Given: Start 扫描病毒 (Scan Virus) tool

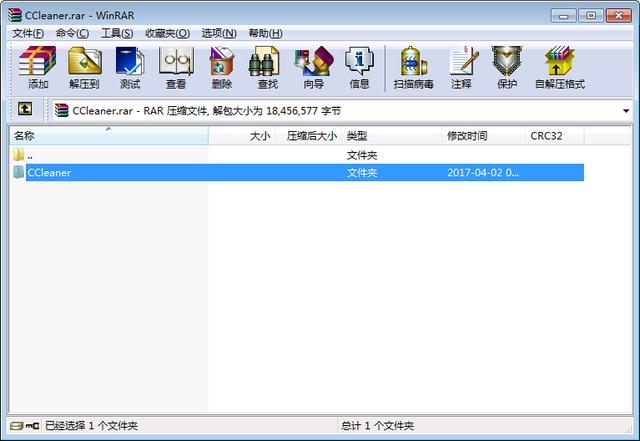Looking at the screenshot, I should [x=413, y=68].
